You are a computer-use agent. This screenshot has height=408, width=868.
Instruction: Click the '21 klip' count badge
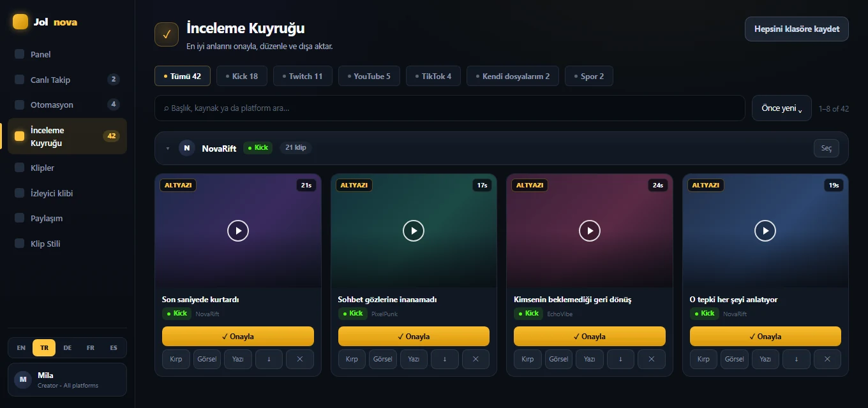click(296, 148)
